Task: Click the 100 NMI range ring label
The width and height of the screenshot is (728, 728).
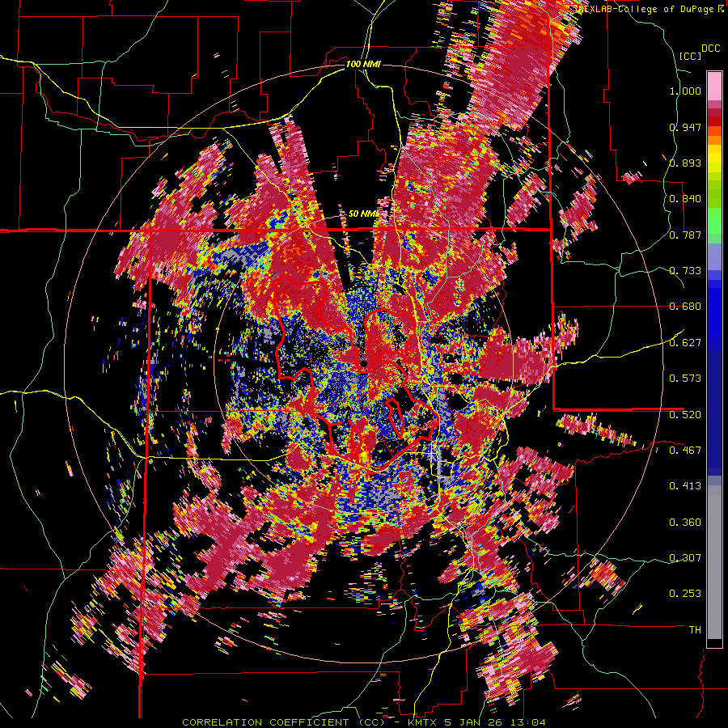Action: pos(363,64)
